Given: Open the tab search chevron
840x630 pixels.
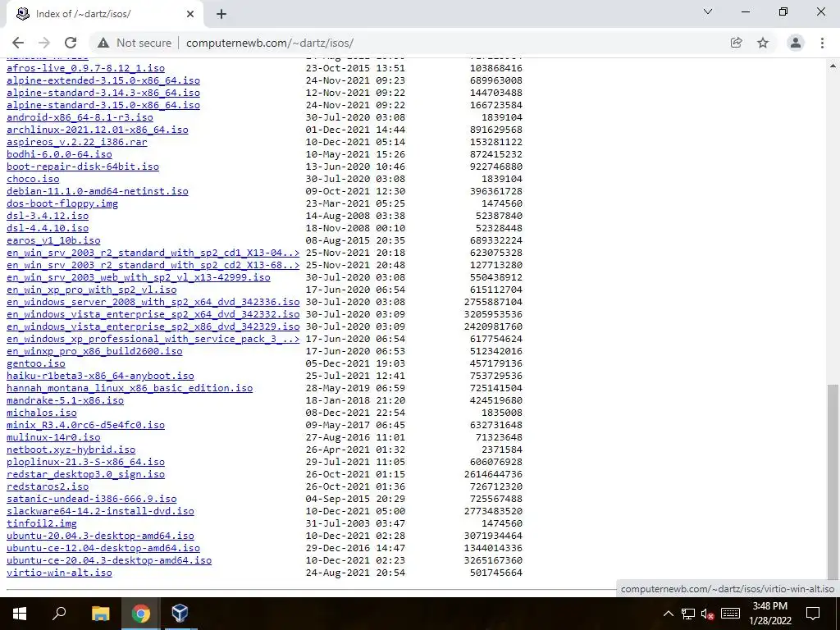Looking at the screenshot, I should [708, 11].
